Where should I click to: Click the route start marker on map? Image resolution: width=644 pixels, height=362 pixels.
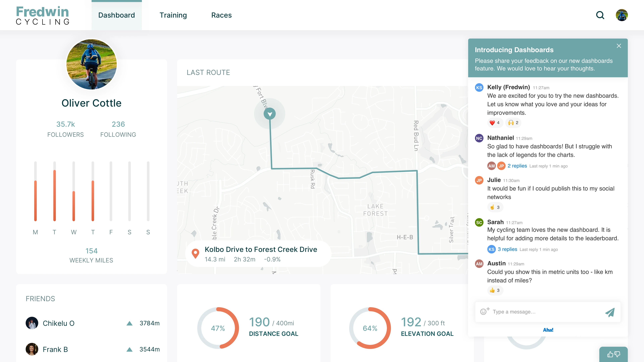pos(270,114)
